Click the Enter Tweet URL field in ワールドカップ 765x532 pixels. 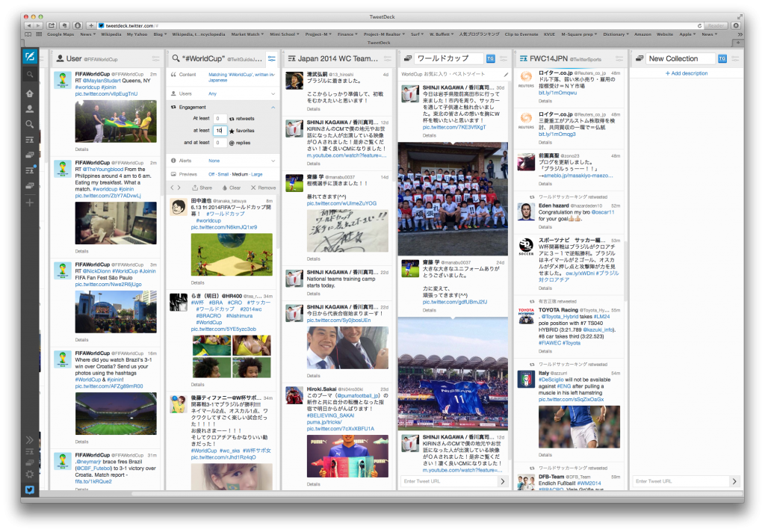pyautogui.click(x=448, y=481)
